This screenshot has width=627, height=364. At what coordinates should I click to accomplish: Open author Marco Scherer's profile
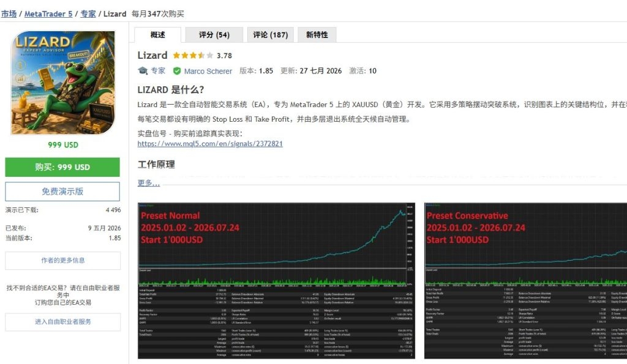click(208, 71)
